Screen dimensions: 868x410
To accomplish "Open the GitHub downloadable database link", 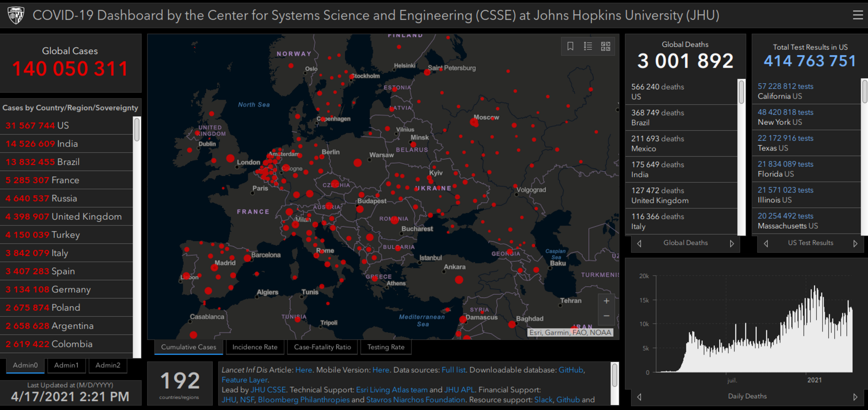I will (571, 370).
